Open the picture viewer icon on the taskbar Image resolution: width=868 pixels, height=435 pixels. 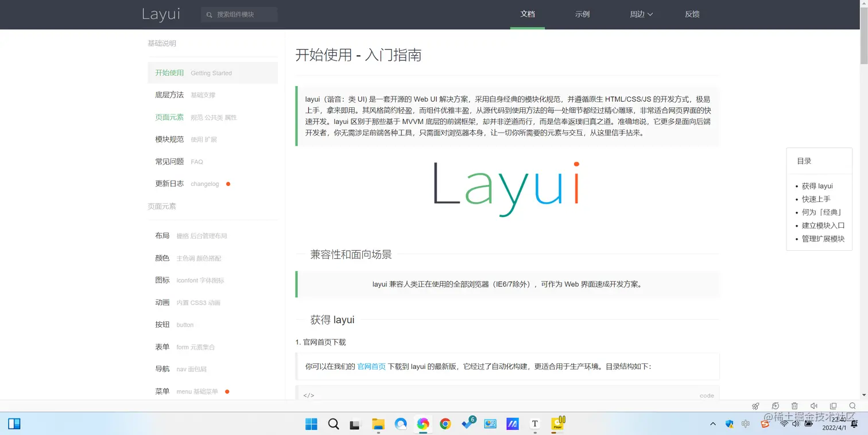tap(490, 424)
